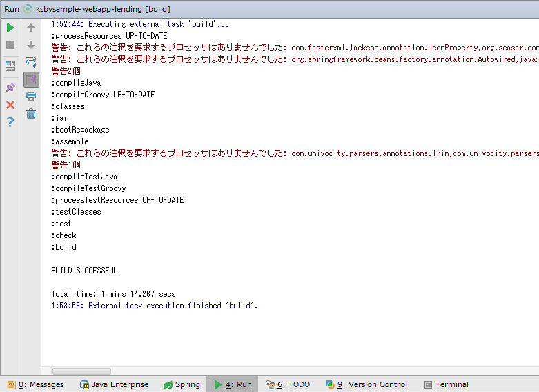Click the ':compileTestJava' output line
Screen dimensions: 539x392
[x=85, y=177]
